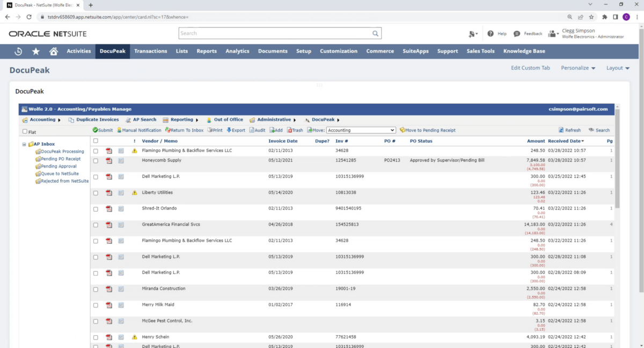Click the Duplicate Invoices toolbar item

click(93, 120)
